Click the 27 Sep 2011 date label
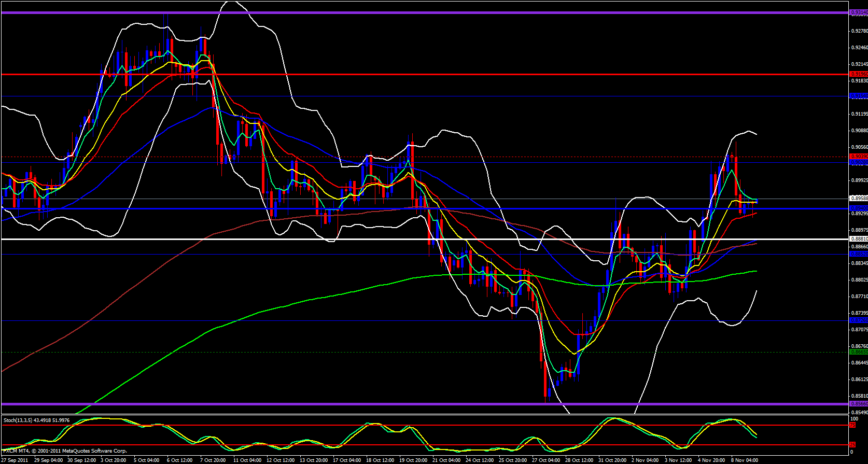Image resolution: width=868 pixels, height=464 pixels. [x=15, y=460]
